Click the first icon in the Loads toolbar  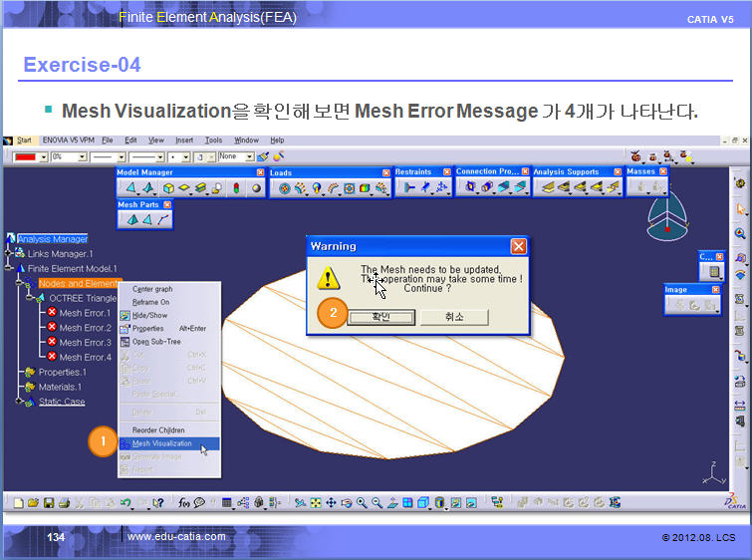(x=284, y=187)
